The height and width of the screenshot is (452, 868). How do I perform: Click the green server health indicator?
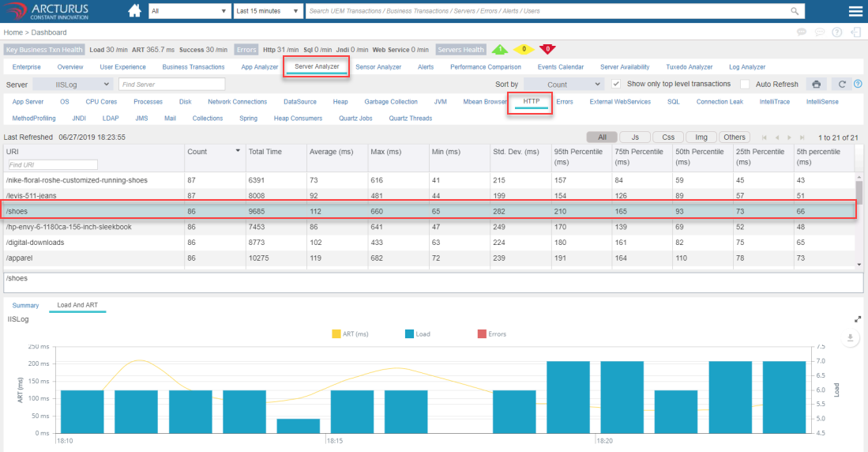coord(500,49)
